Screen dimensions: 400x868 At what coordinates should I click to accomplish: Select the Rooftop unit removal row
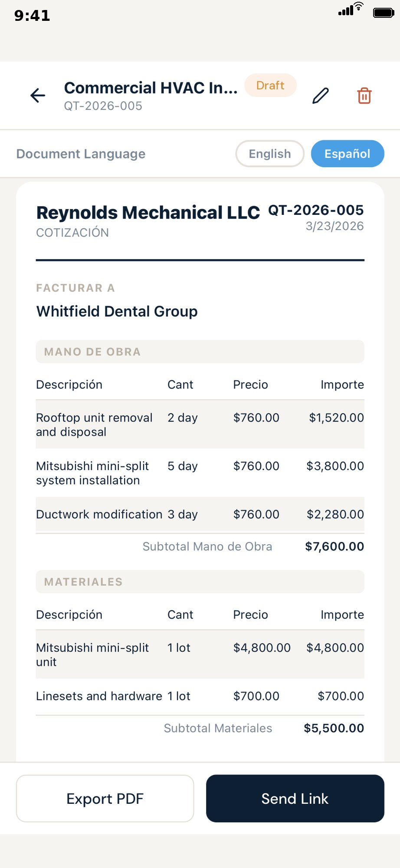200,424
